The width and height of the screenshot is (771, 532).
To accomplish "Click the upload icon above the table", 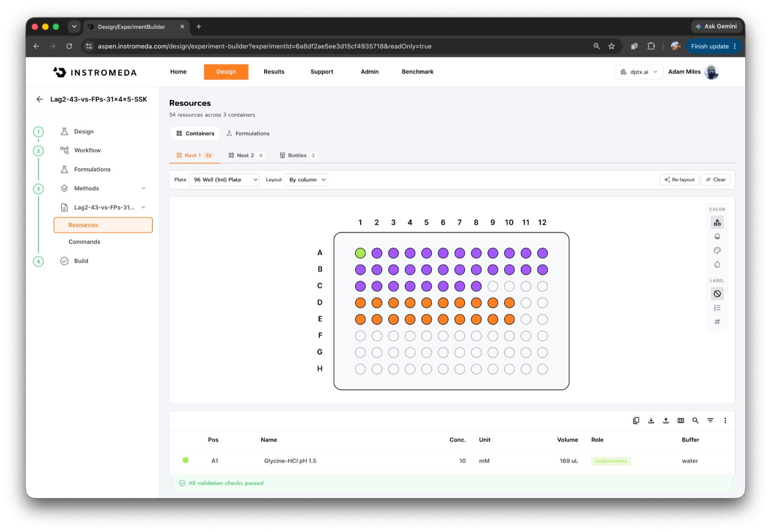I will [x=666, y=421].
